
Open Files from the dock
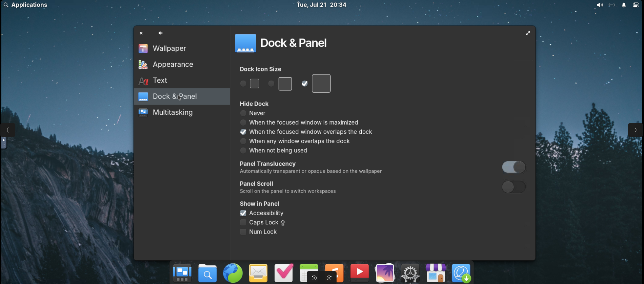point(207,273)
